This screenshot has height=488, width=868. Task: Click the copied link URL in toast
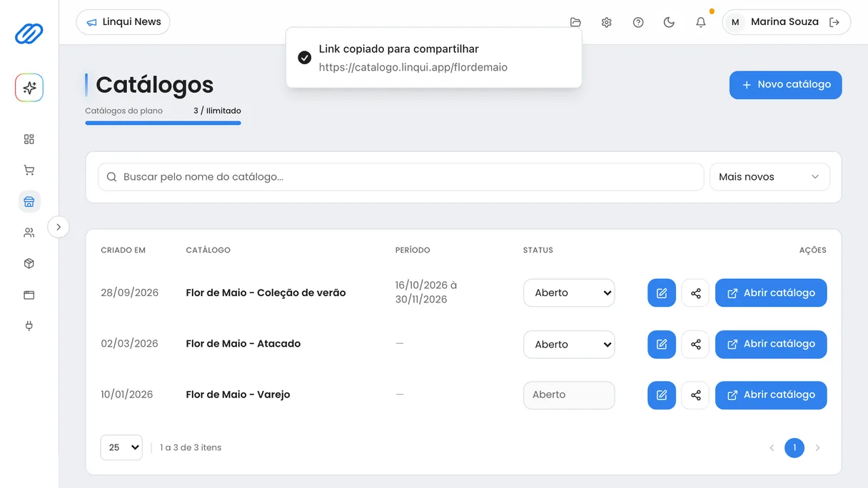[413, 68]
